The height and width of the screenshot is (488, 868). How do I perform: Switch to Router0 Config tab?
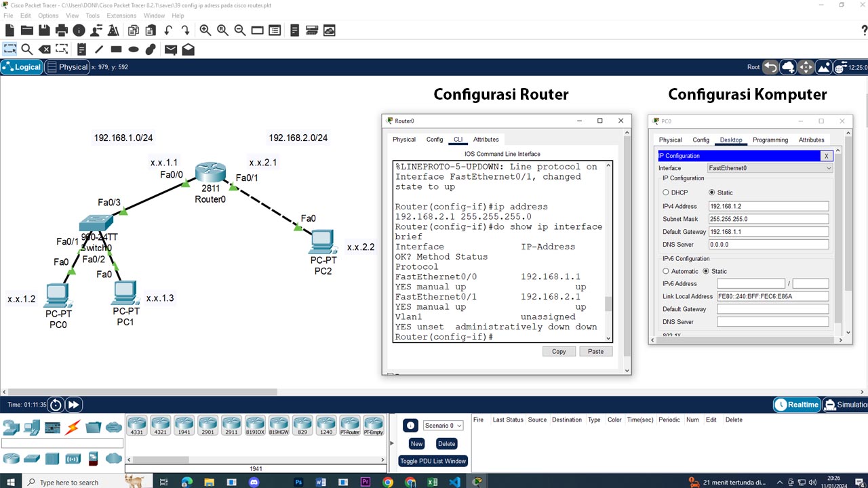435,140
